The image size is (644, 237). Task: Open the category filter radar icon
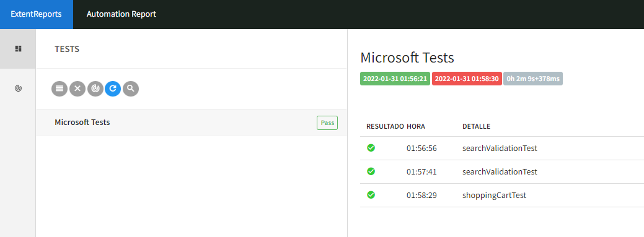(95, 88)
